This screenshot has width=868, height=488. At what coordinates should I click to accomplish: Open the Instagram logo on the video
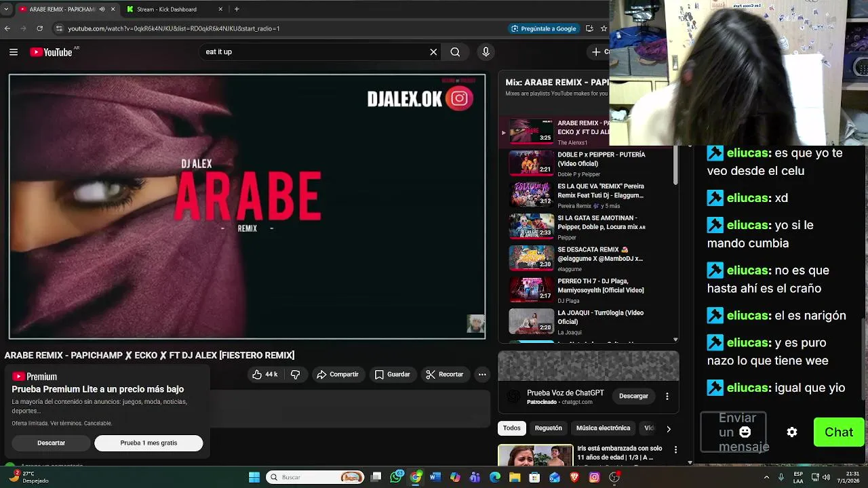[x=460, y=98]
